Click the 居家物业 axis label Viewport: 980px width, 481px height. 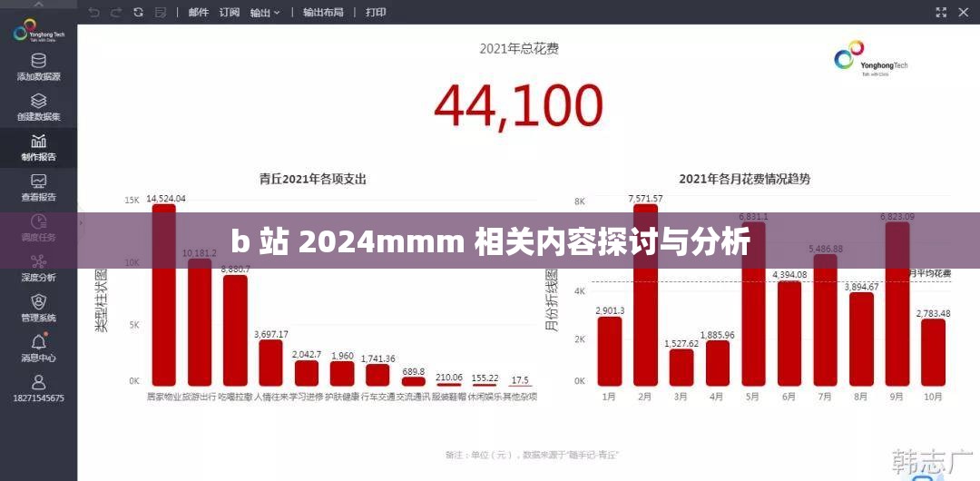(x=164, y=397)
